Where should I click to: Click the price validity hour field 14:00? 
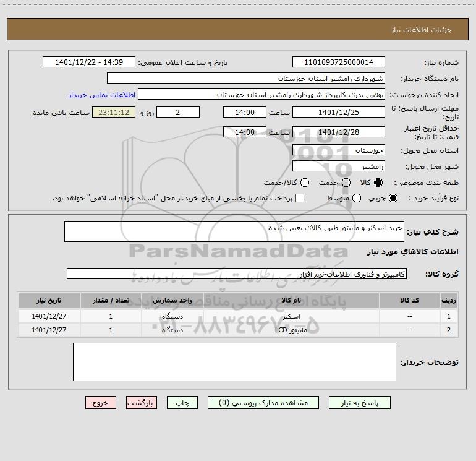click(245, 132)
